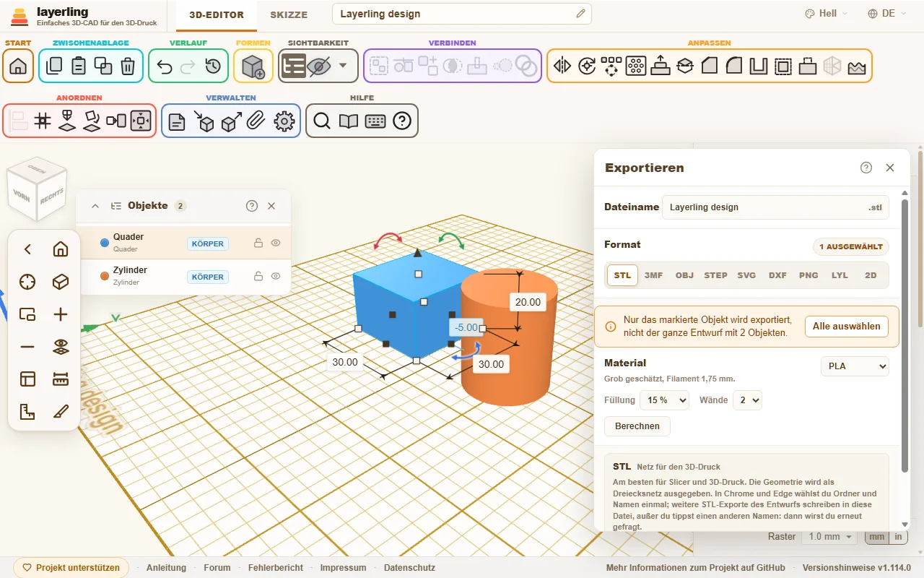924x578 pixels.
Task: Add a shape with the Formen cube icon
Action: coord(253,66)
